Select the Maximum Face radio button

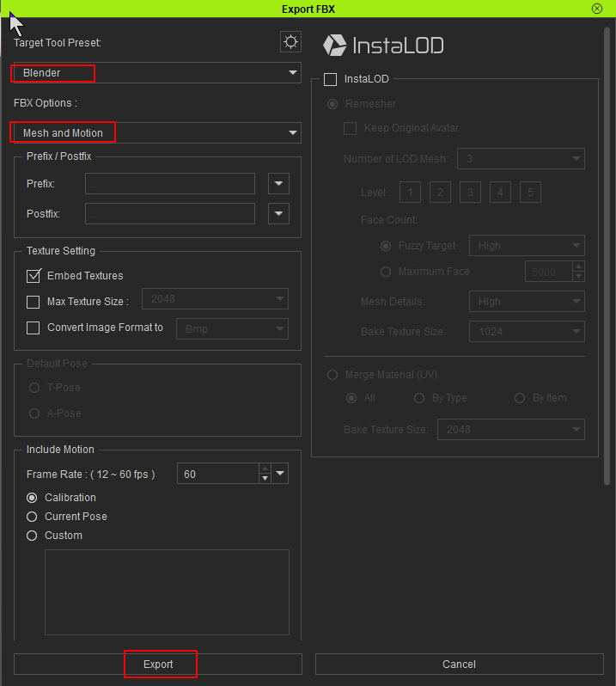[386, 272]
